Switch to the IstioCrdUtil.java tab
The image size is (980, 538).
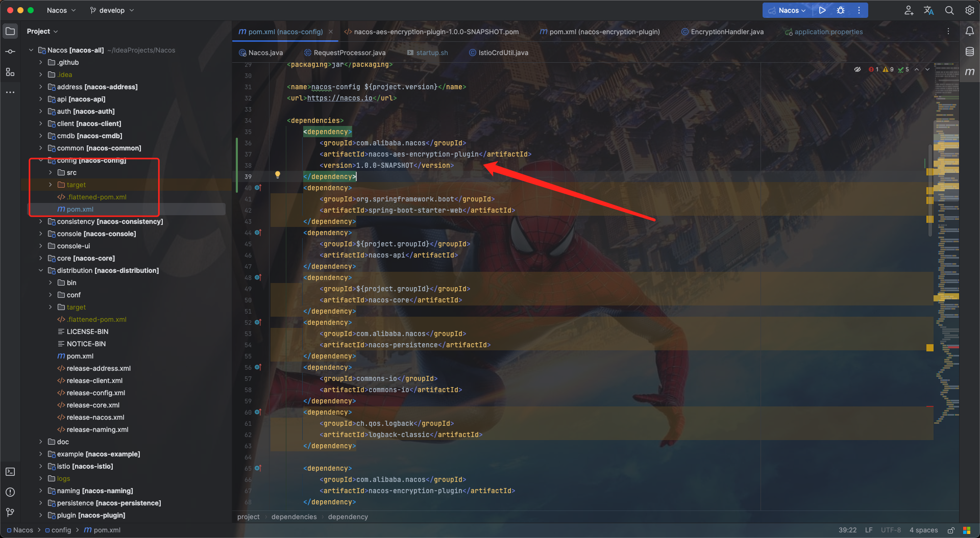pyautogui.click(x=499, y=53)
